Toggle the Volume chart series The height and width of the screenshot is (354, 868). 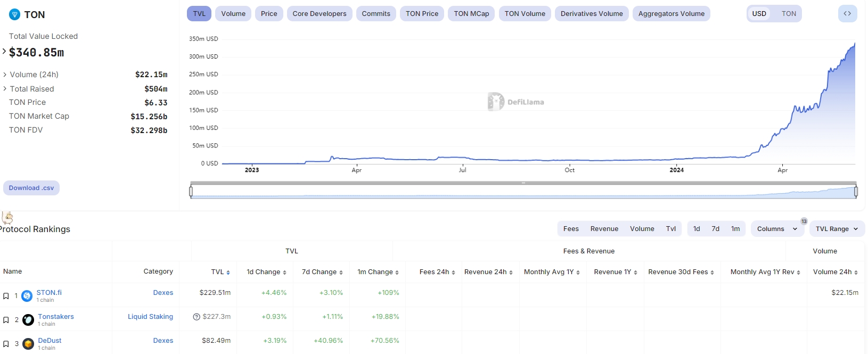click(233, 14)
